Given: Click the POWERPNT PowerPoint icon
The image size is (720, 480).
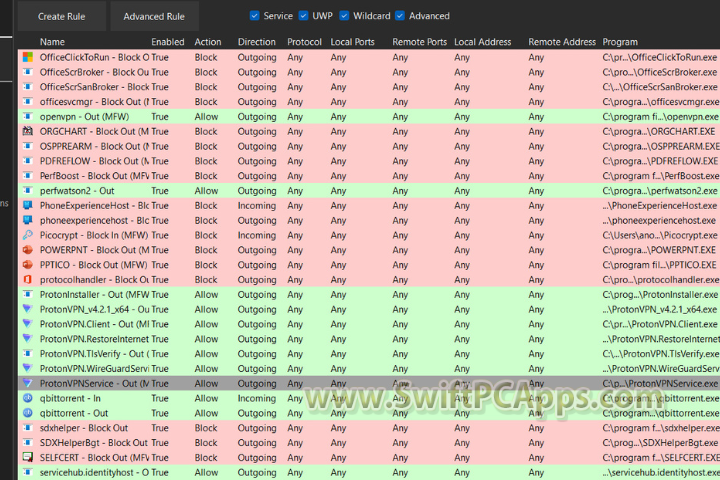Looking at the screenshot, I should point(28,250).
